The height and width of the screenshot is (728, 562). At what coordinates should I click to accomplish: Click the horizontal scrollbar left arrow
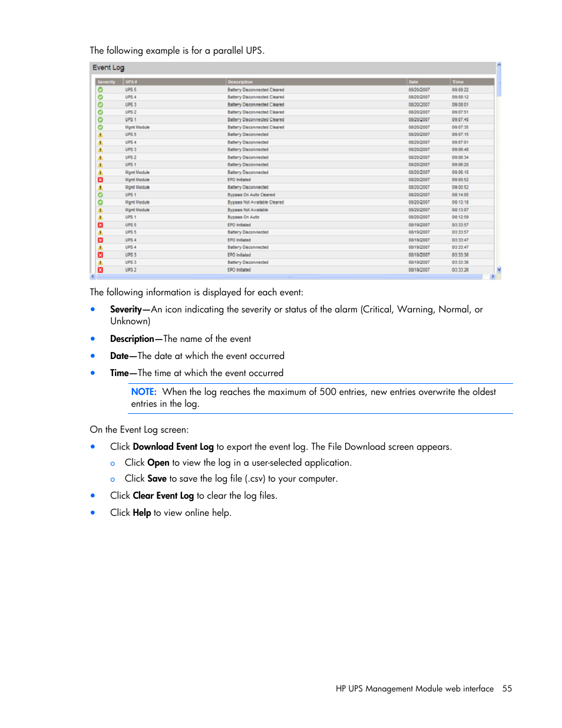[x=92, y=276]
